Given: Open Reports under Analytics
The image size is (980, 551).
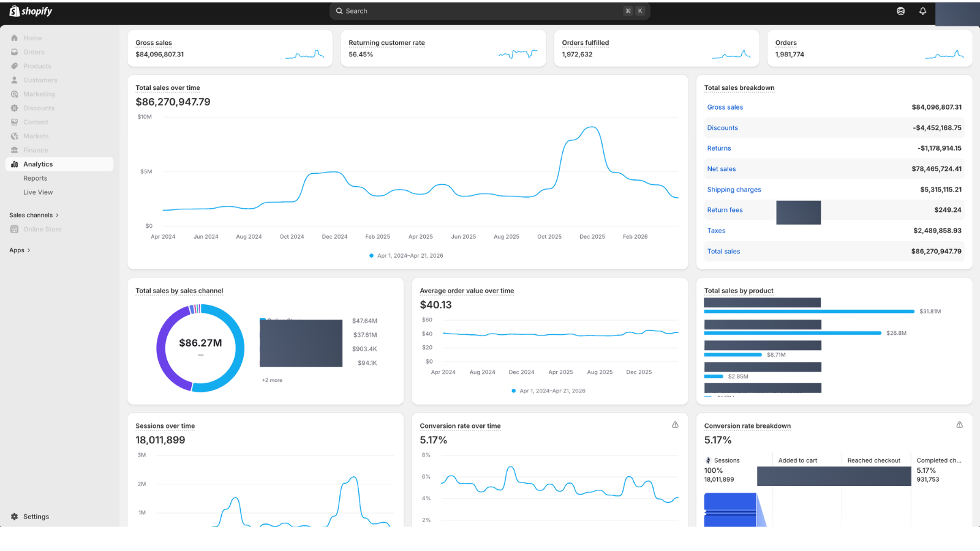Looking at the screenshot, I should 35,178.
